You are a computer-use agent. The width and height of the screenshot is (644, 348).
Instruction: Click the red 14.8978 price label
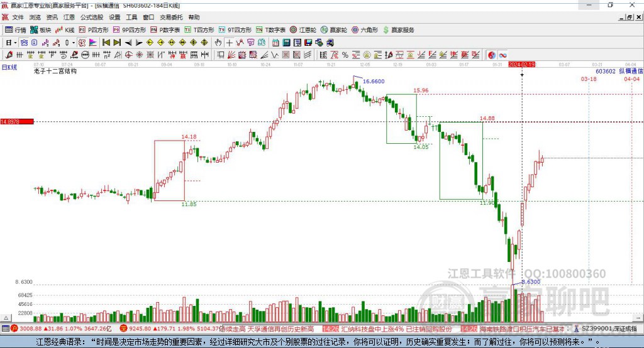[17, 121]
